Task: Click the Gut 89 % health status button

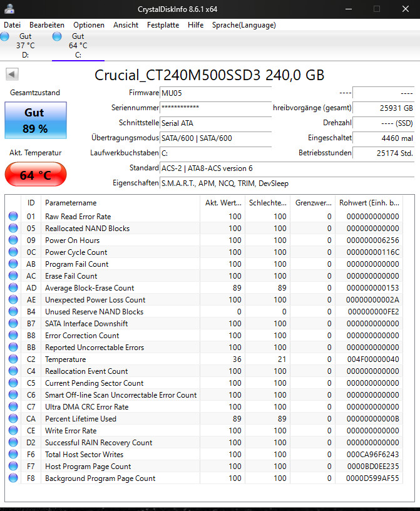Action: [36, 120]
